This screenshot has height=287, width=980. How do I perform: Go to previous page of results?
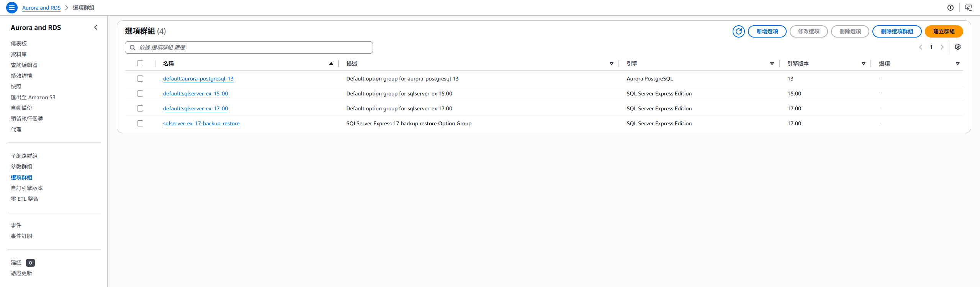tap(921, 47)
